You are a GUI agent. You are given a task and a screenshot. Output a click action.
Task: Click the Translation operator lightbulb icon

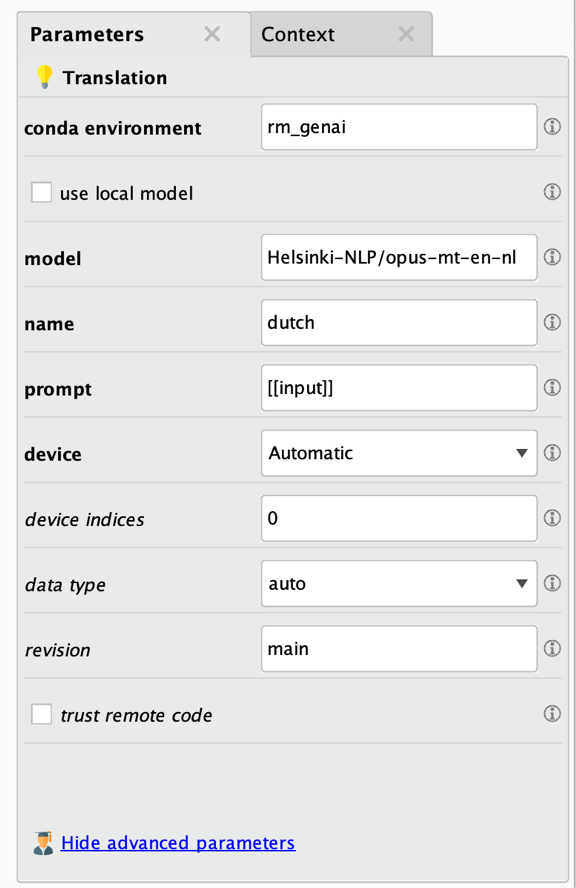(x=43, y=76)
